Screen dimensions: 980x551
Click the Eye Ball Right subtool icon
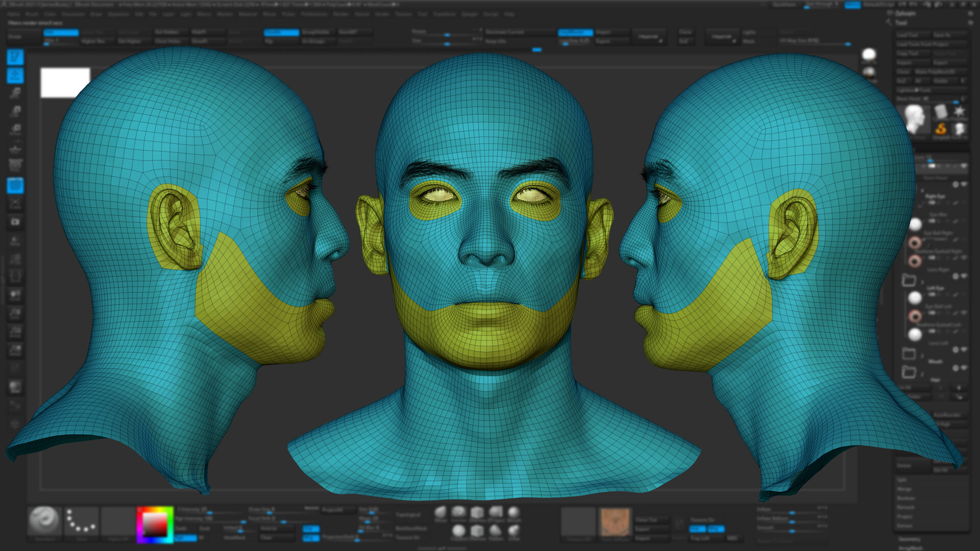915,241
